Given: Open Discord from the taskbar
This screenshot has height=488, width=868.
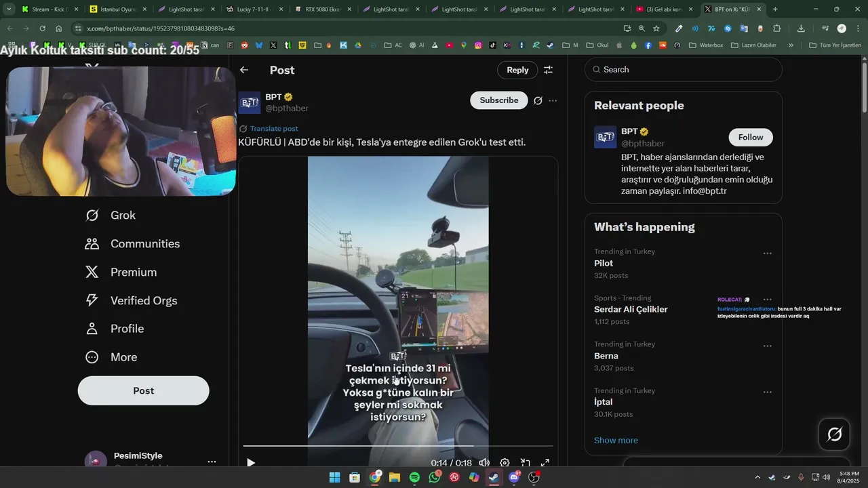Looking at the screenshot, I should click(514, 478).
